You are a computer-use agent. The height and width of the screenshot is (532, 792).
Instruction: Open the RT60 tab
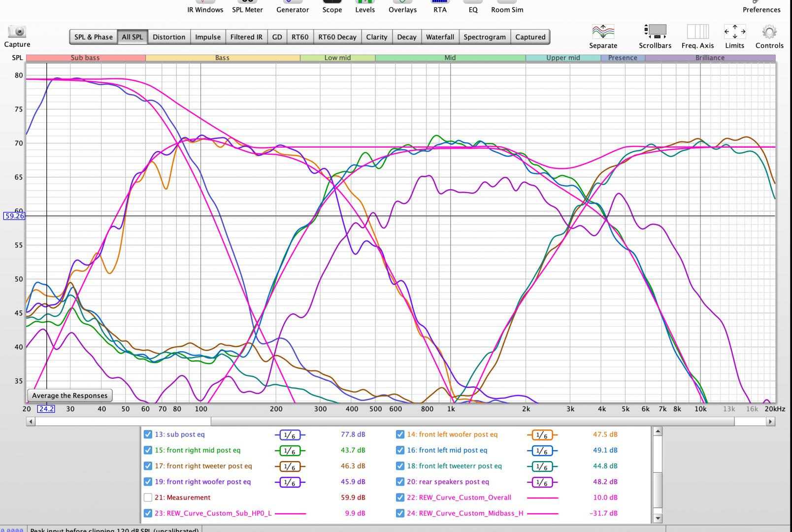tap(300, 37)
